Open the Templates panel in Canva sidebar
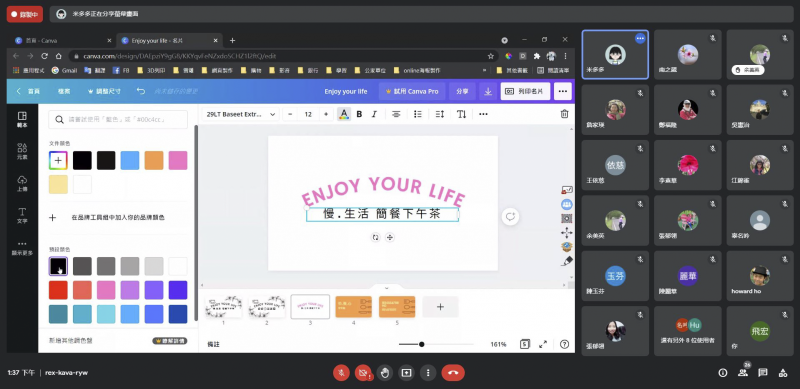The height and width of the screenshot is (389, 800). (x=22, y=119)
